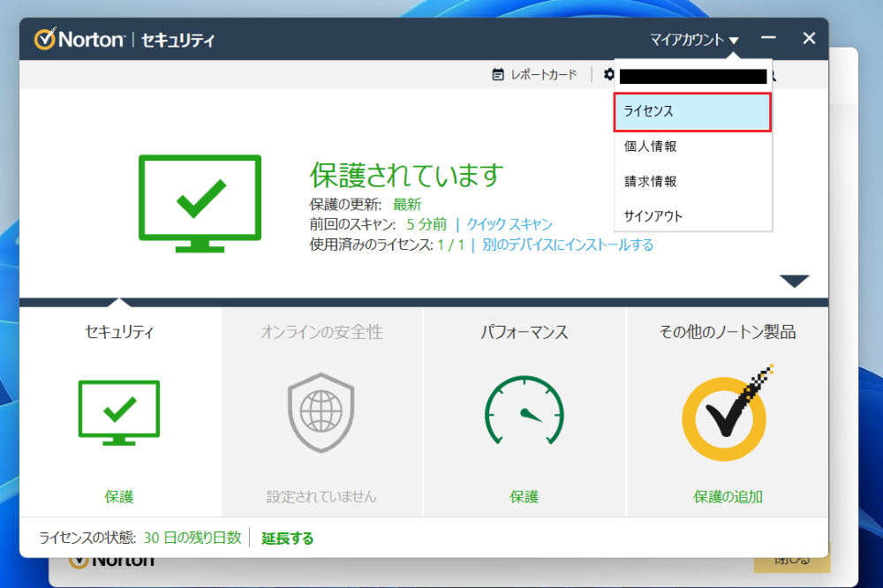
Task: Click 延長する to extend the license
Action: click(287, 539)
